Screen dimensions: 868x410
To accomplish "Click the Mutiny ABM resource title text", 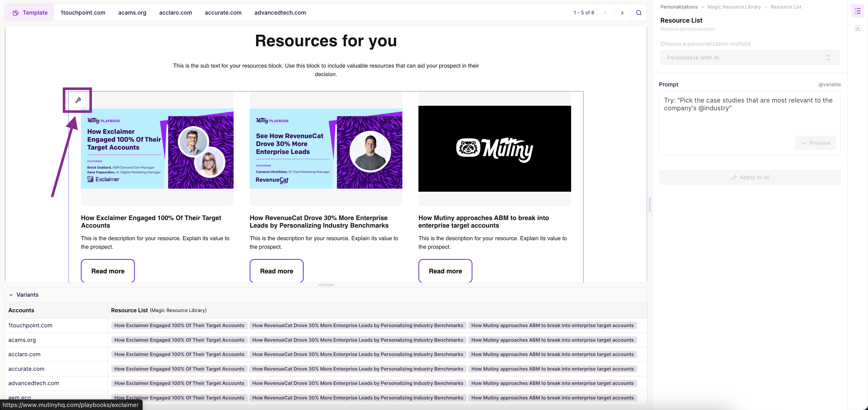I will (483, 222).
